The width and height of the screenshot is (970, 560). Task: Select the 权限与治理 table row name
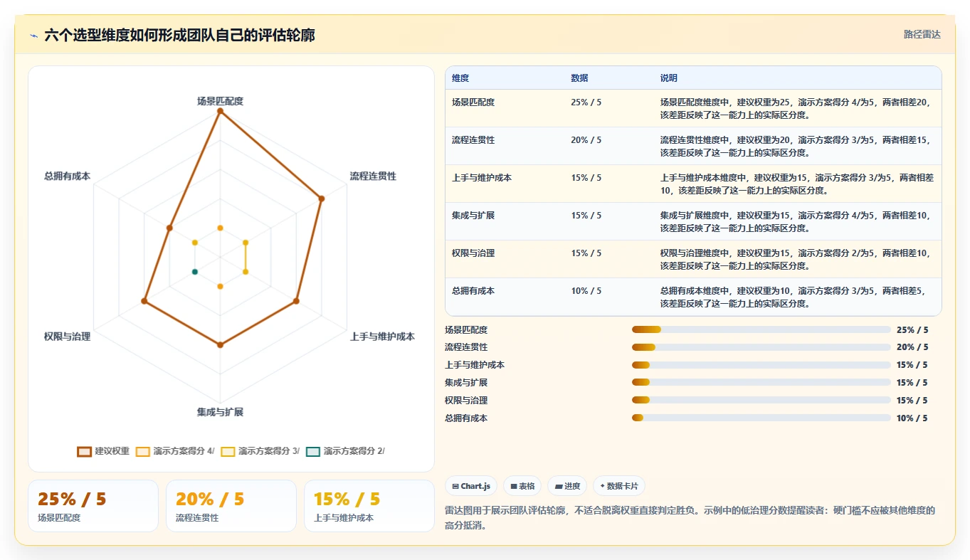coord(473,253)
